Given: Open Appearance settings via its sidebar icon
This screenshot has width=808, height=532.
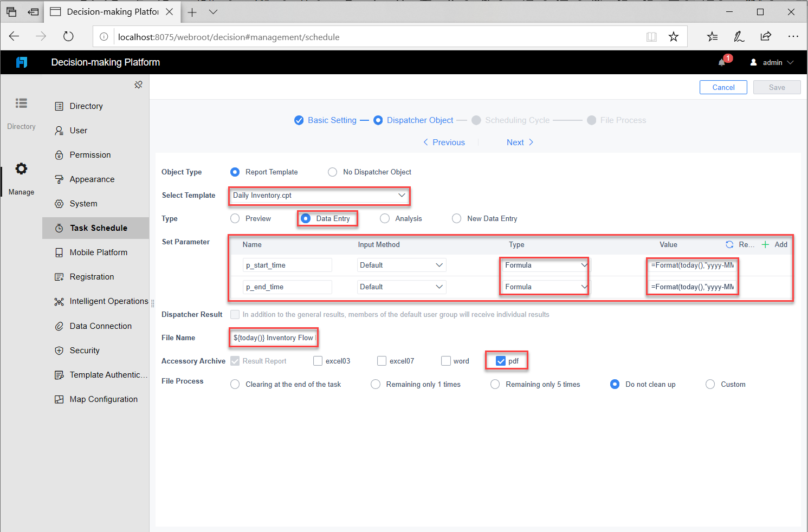Looking at the screenshot, I should (x=59, y=179).
